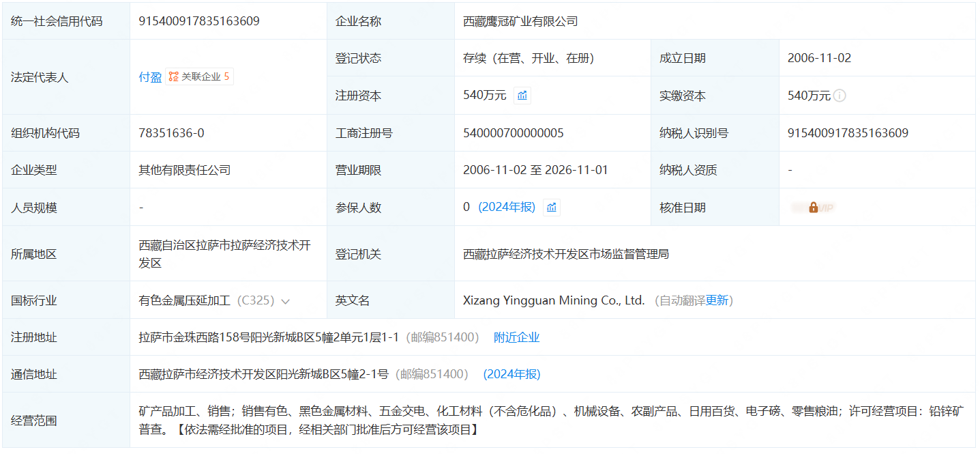Select company type 其他有限责任公司

coord(185,170)
